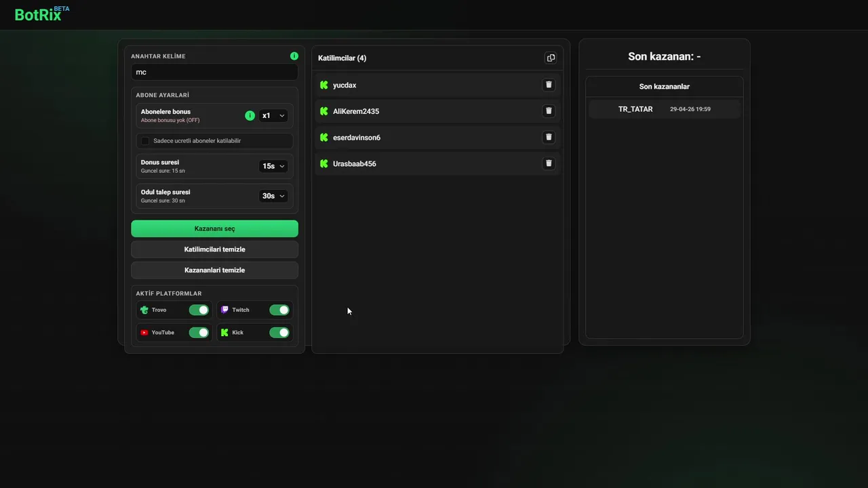Remove AliKerem2435 using trash icon
Image resolution: width=868 pixels, height=488 pixels.
coord(549,111)
